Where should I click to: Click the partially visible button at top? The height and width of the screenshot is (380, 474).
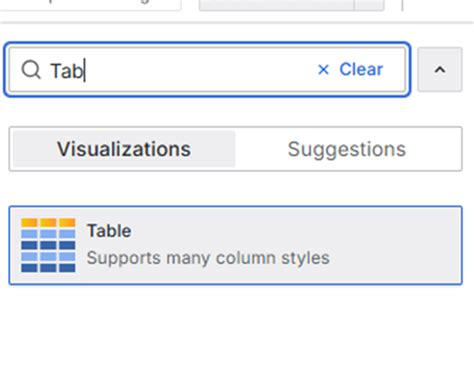pyautogui.click(x=276, y=5)
